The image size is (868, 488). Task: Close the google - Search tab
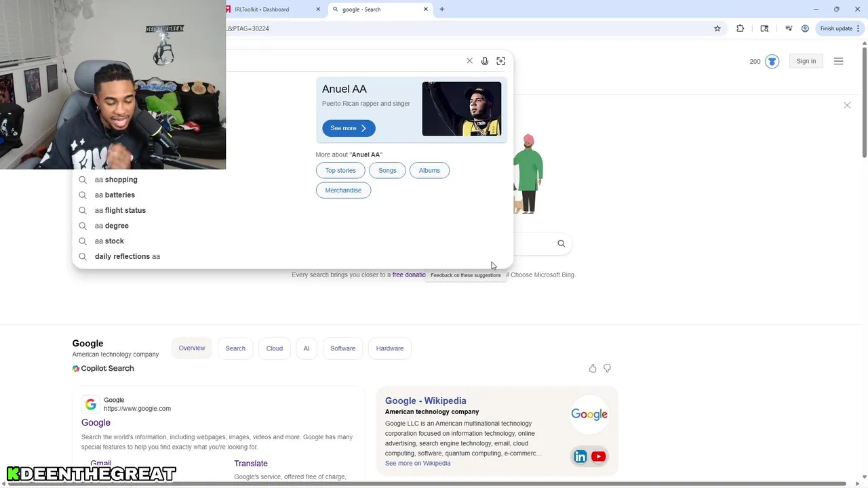coord(426,9)
